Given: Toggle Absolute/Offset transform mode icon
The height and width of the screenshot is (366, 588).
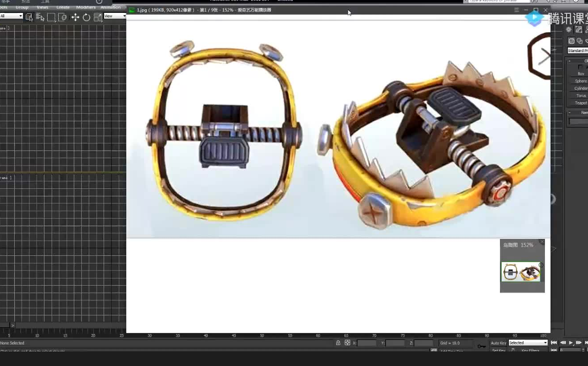Looking at the screenshot, I should tap(347, 342).
